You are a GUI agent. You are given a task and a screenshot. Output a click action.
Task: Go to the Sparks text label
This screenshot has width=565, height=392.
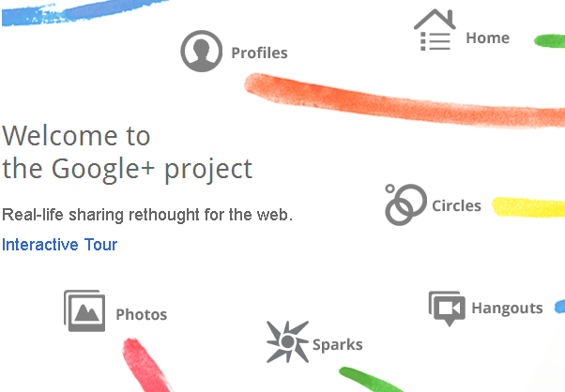[x=338, y=345]
